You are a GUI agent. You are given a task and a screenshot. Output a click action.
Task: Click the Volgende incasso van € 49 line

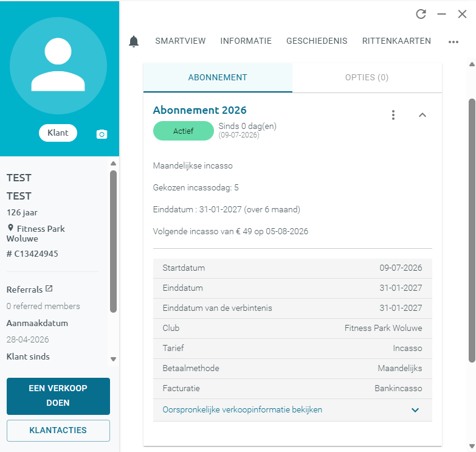point(230,231)
